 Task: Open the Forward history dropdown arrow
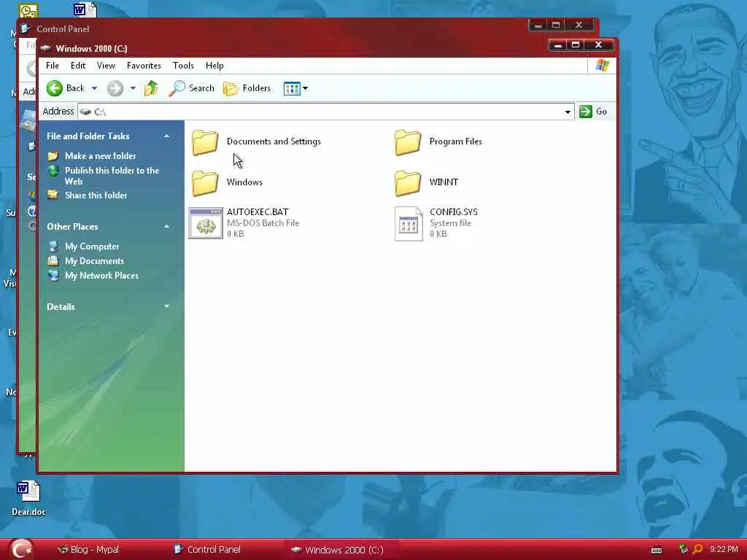(x=133, y=88)
